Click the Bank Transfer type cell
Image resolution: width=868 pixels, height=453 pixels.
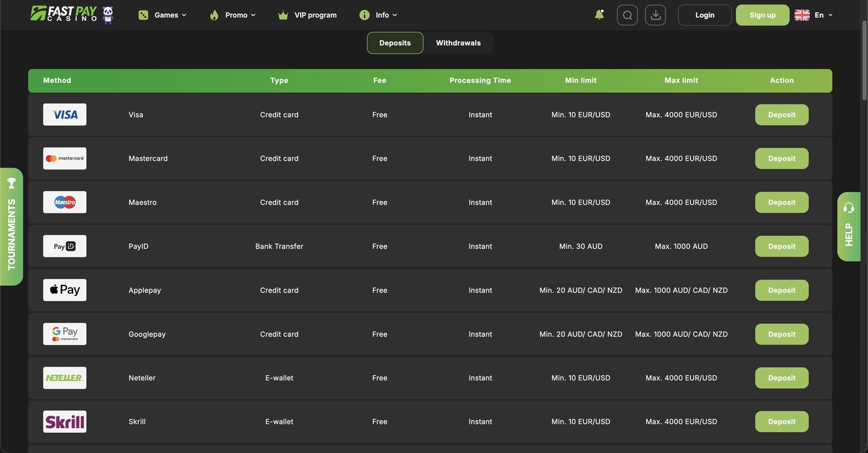[280, 246]
